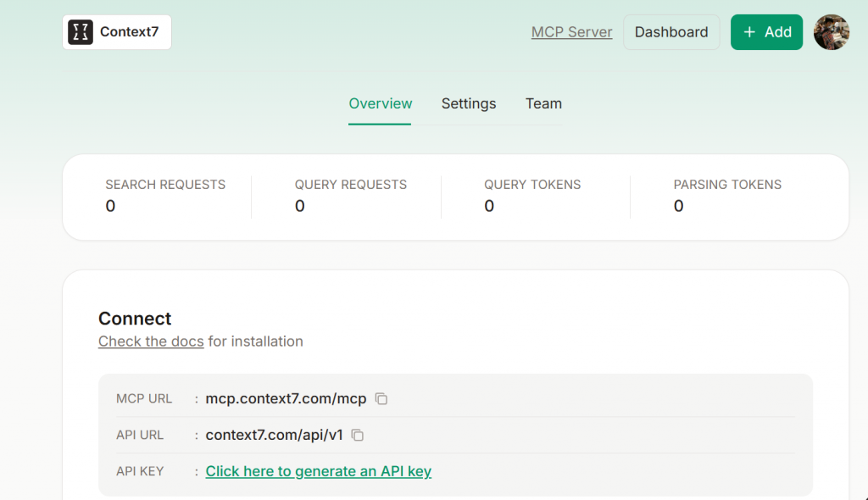This screenshot has width=868, height=500.
Task: Switch to the Team tab
Action: 543,103
